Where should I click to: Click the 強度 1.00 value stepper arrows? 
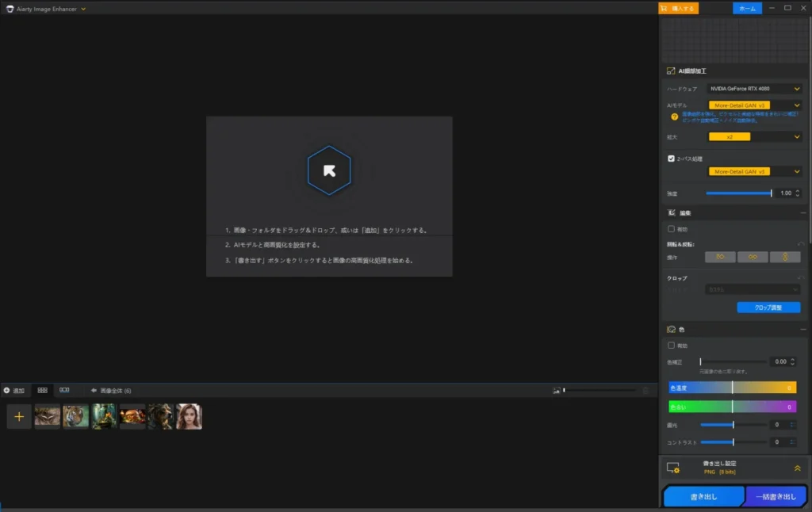click(798, 193)
